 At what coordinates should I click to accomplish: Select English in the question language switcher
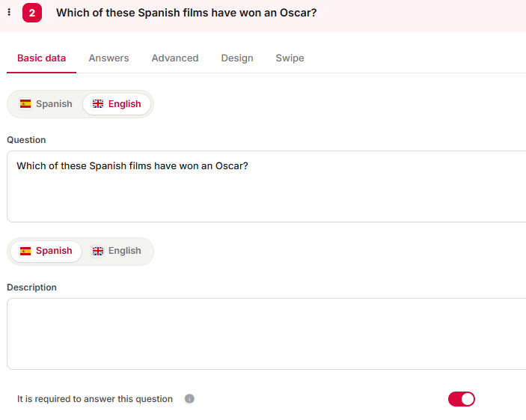point(117,104)
